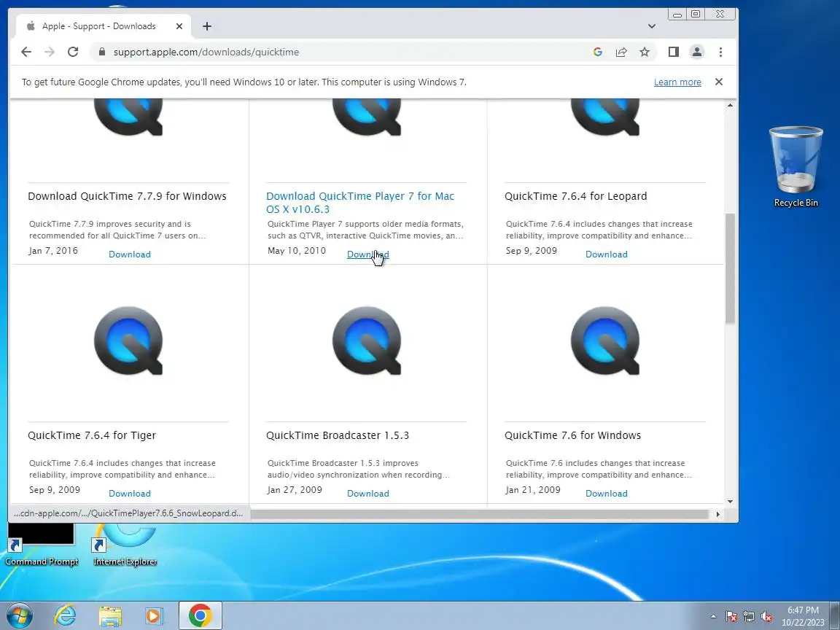Click the page scrollbar up arrow
The width and height of the screenshot is (840, 630).
(x=730, y=105)
